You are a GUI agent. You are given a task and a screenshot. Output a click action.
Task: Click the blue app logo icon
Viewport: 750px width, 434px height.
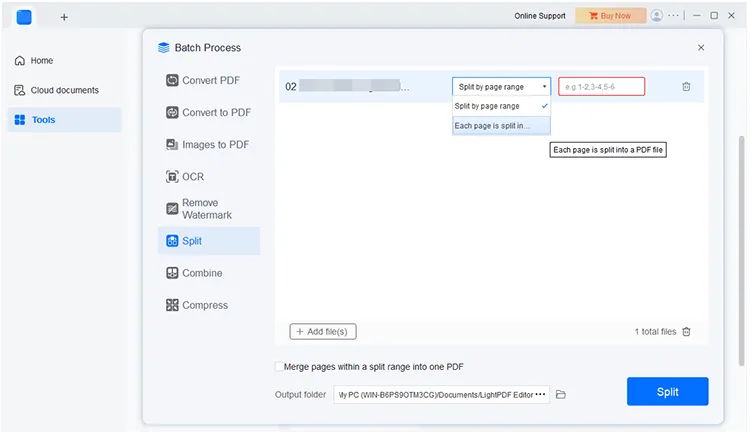point(24,17)
